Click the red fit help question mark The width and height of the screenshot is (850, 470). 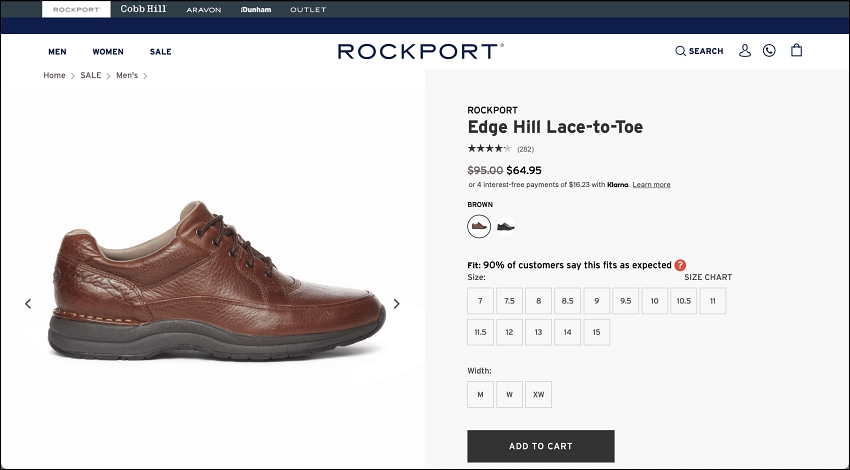(680, 265)
